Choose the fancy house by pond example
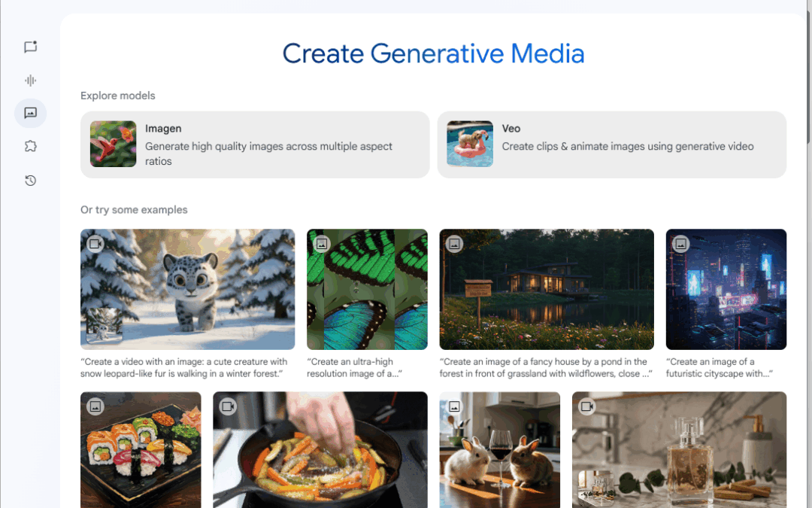Image resolution: width=812 pixels, height=508 pixels. 547,289
